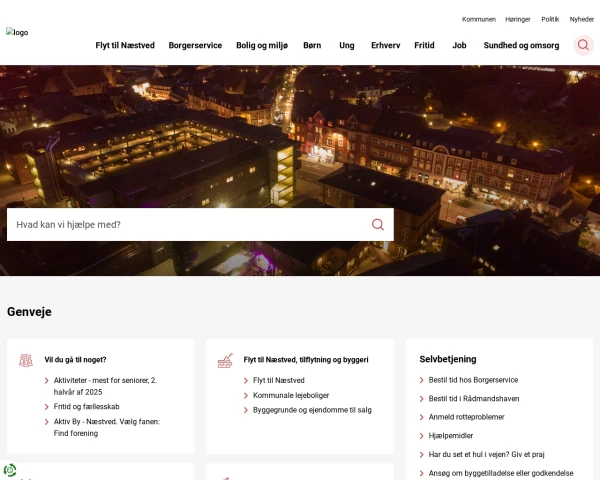This screenshot has height=480, width=600.
Task: Click the chevron before "Kommunale lejeboliger"
Action: click(x=245, y=395)
